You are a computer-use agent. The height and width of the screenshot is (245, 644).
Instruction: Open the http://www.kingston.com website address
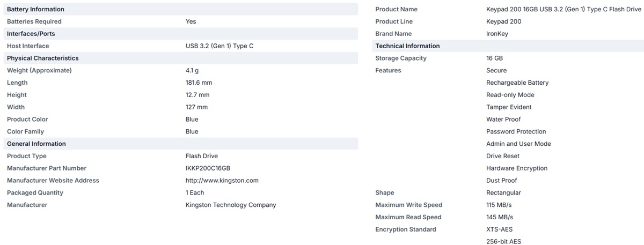click(x=222, y=181)
